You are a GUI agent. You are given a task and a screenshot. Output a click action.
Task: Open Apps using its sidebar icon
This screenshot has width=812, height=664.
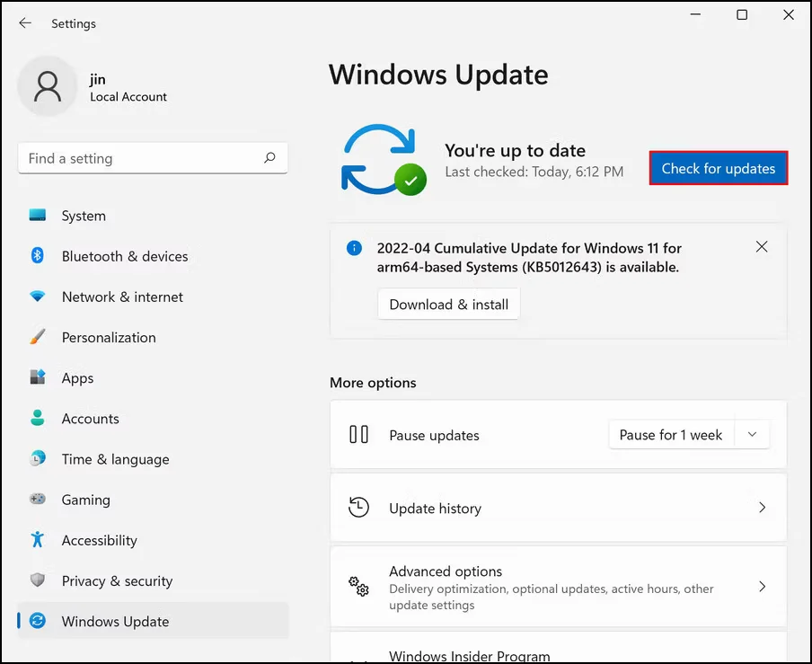click(x=37, y=377)
